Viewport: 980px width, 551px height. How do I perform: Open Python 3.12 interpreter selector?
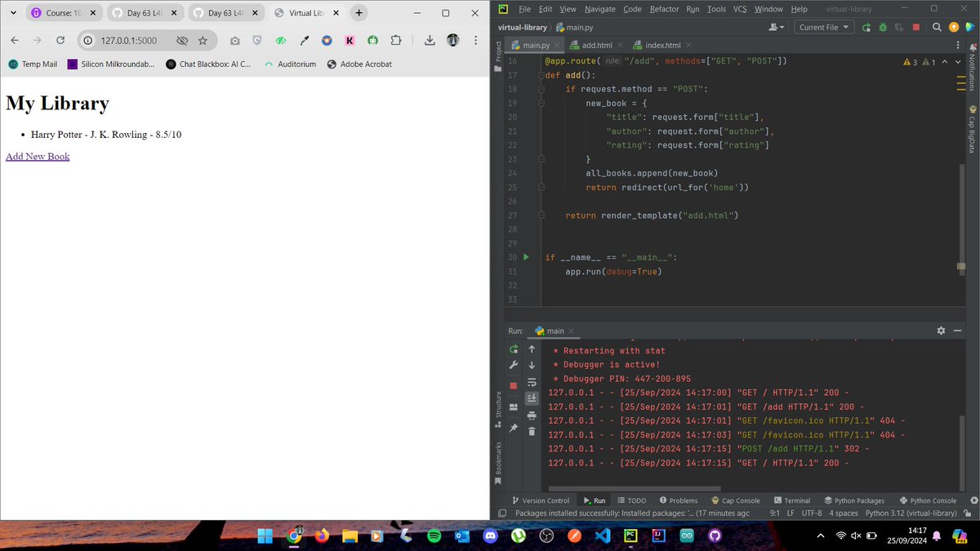point(911,513)
